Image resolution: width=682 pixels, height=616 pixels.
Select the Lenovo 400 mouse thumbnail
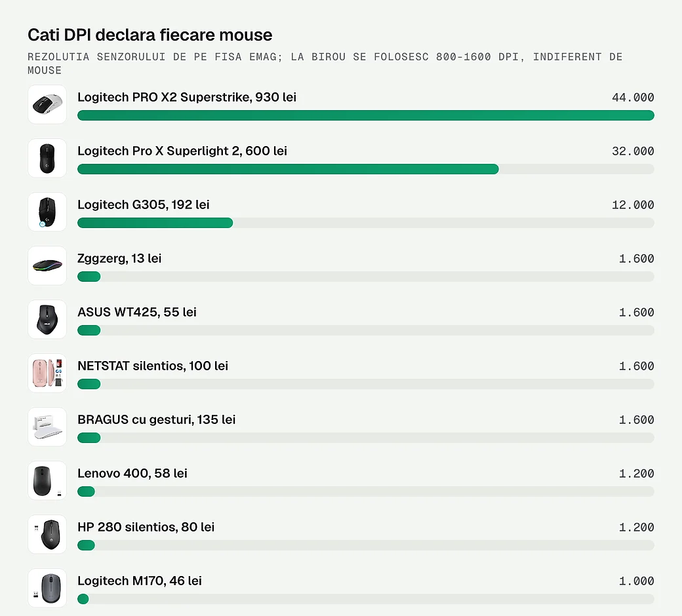[x=47, y=480]
